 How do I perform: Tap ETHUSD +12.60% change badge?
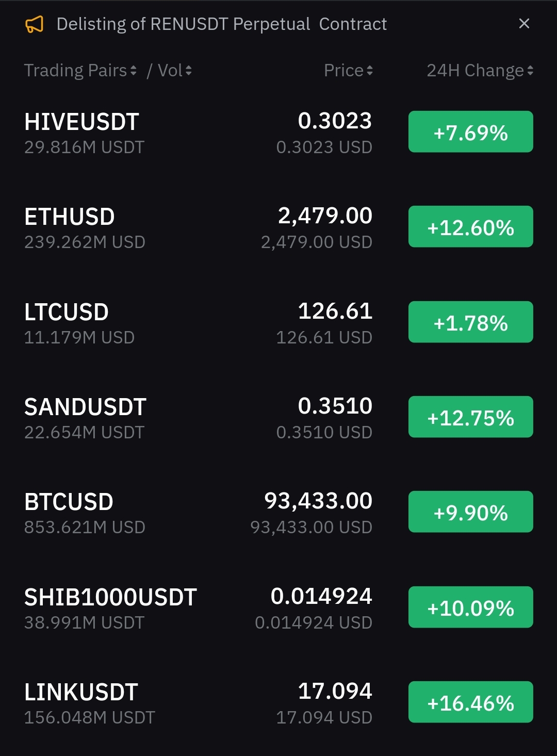click(x=470, y=227)
